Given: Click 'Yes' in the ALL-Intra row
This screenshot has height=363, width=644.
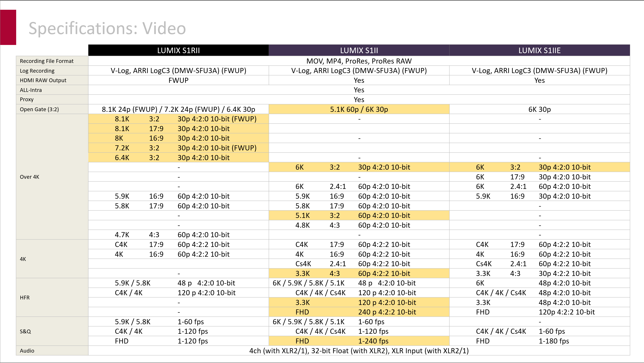Looking at the screenshot, I should tap(359, 90).
